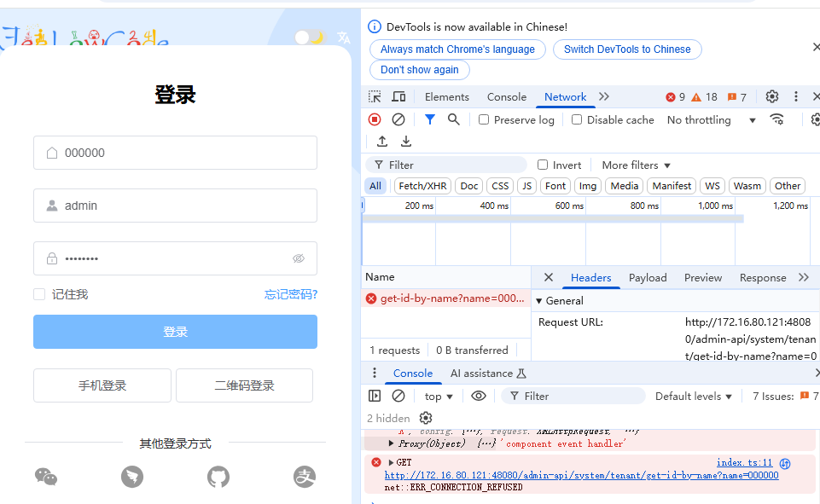The image size is (820, 504).
Task: Create a live expression in Console
Action: point(479,395)
